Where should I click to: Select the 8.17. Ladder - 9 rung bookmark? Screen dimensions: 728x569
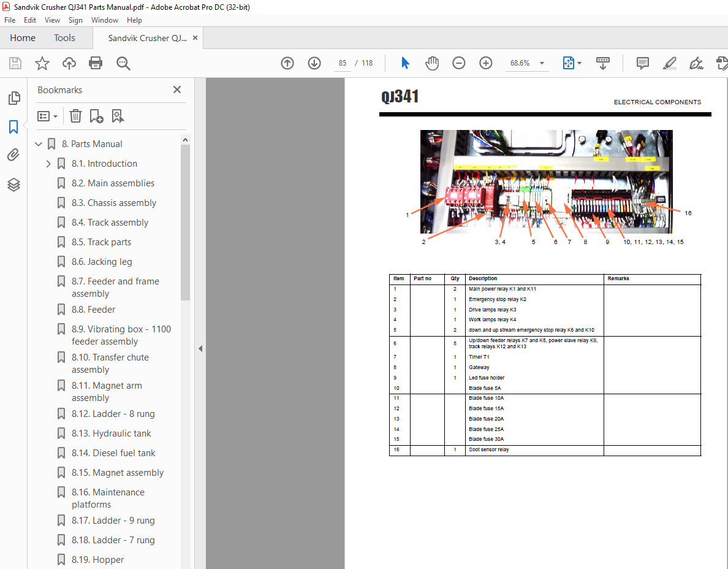coord(113,521)
